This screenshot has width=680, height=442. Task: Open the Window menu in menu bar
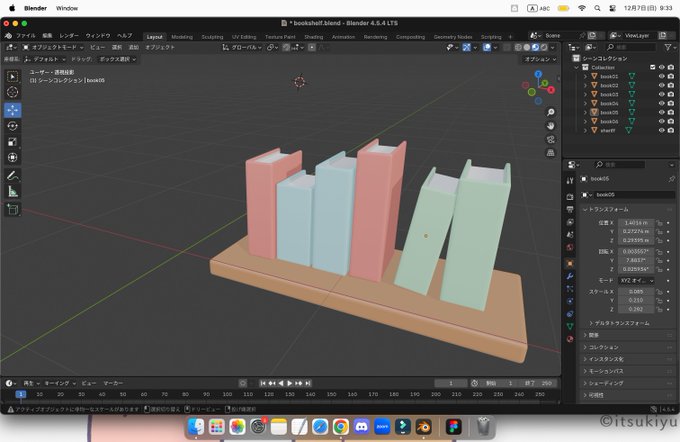[67, 8]
